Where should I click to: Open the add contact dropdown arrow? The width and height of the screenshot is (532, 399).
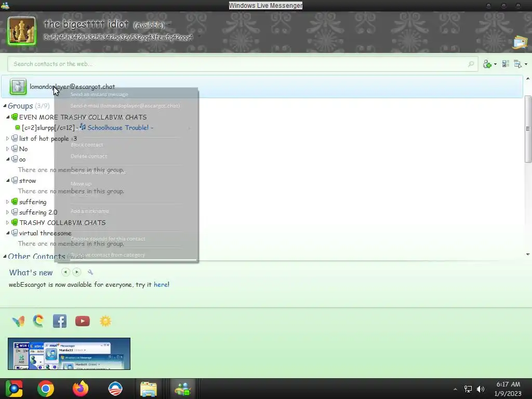495,64
